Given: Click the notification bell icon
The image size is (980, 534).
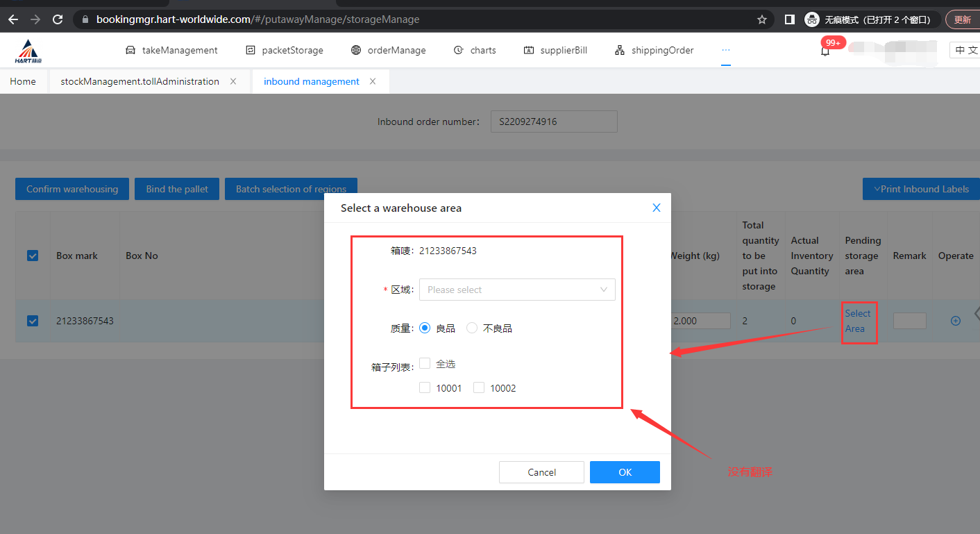Looking at the screenshot, I should point(825,51).
